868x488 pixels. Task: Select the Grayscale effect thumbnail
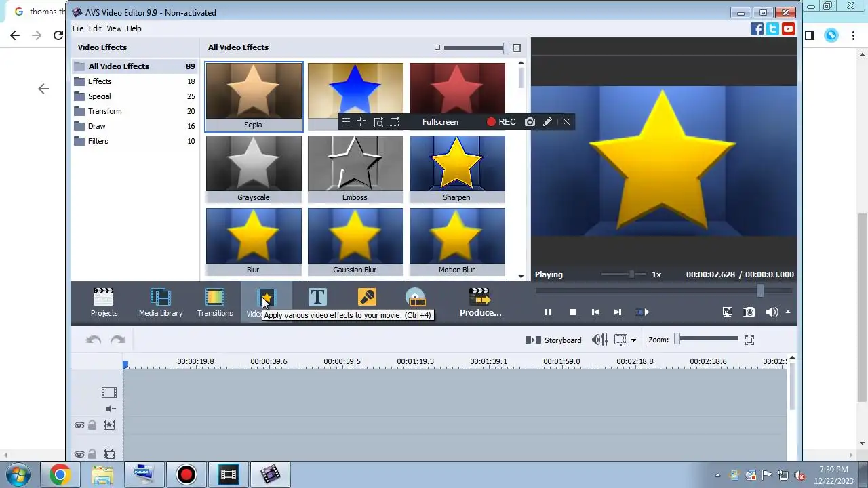coord(254,169)
